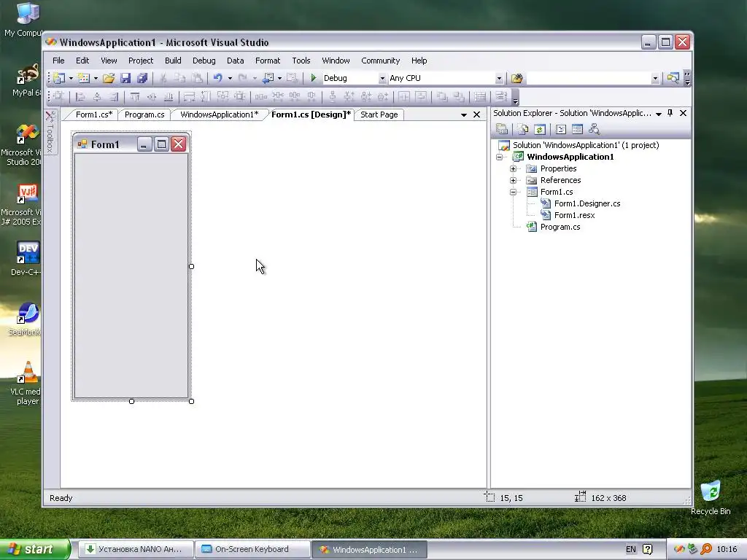Switch to the Start Page tab
747x560 pixels.
pos(379,114)
